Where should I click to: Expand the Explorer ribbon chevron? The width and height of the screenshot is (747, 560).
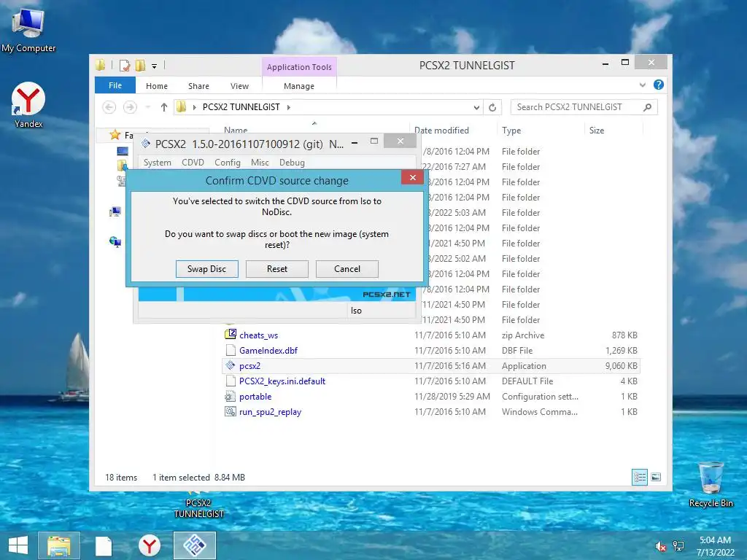(x=642, y=85)
